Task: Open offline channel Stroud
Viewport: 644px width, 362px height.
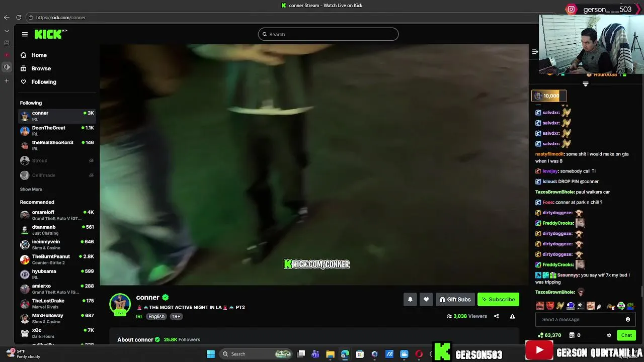Action: pos(57,160)
